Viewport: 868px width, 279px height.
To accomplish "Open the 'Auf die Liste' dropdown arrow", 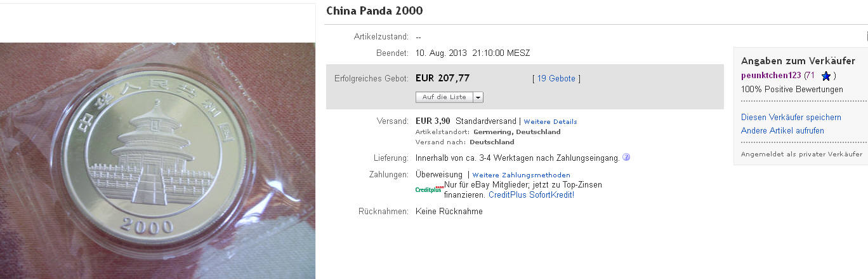I will coord(478,97).
